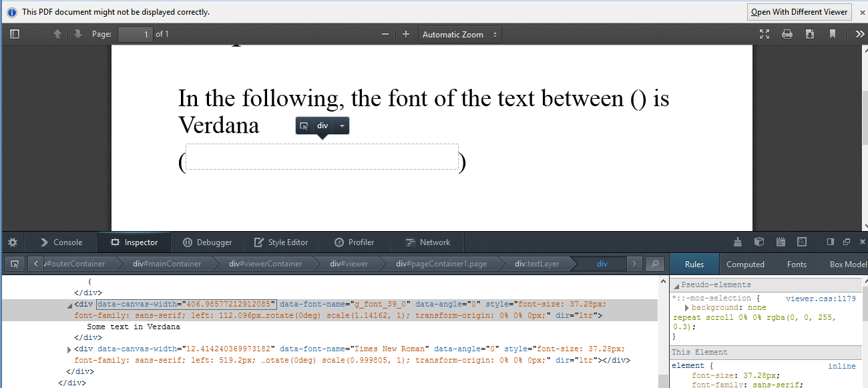The width and height of the screenshot is (868, 388).
Task: Open the Scratchpad icon
Action: click(x=781, y=242)
